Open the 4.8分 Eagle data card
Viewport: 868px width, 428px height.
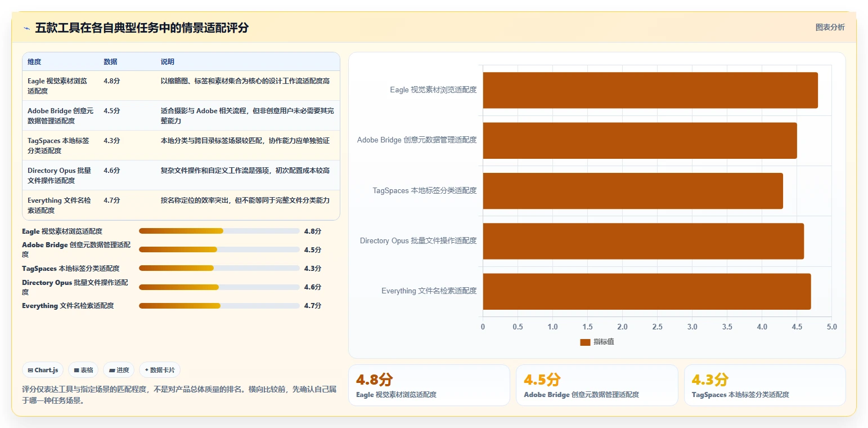coord(429,385)
